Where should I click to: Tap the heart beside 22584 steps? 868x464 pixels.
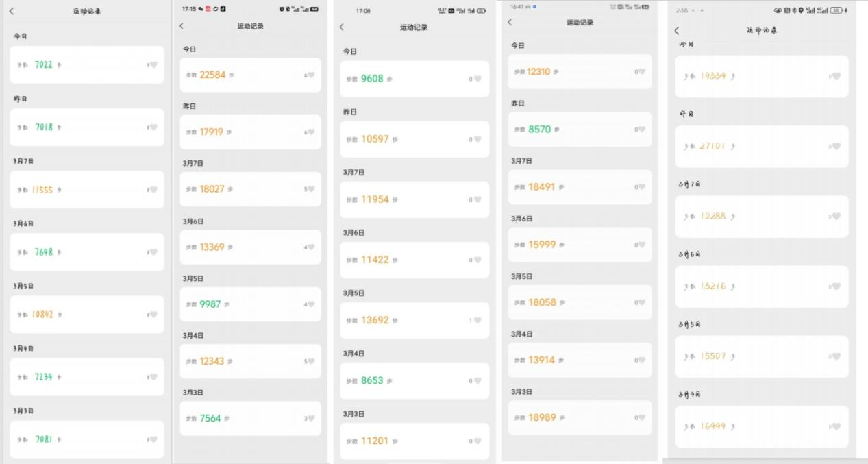(x=311, y=75)
